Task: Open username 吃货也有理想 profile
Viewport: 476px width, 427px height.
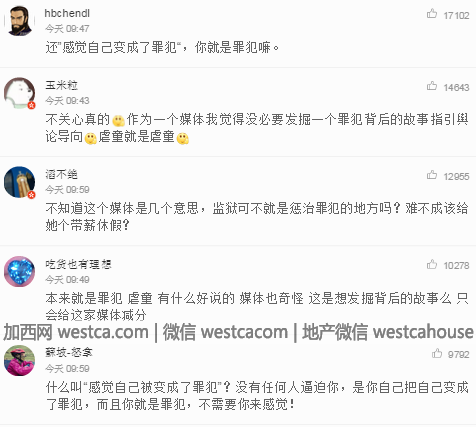Action: click(78, 264)
